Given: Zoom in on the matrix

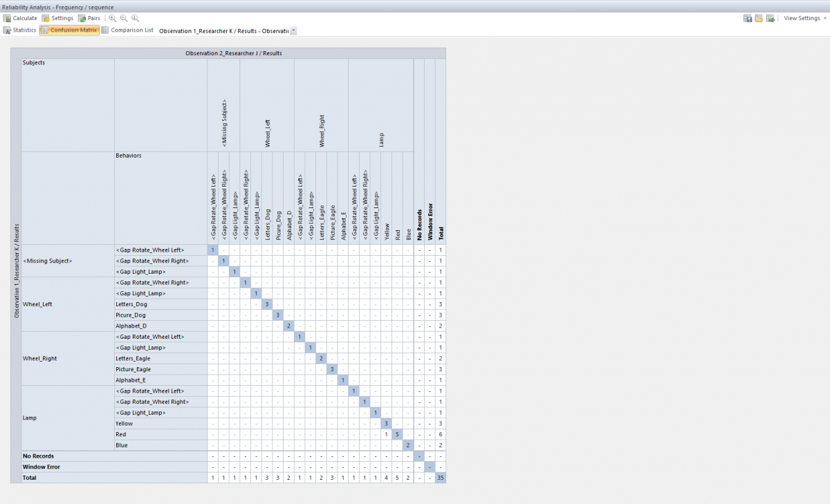Looking at the screenshot, I should coord(112,18).
